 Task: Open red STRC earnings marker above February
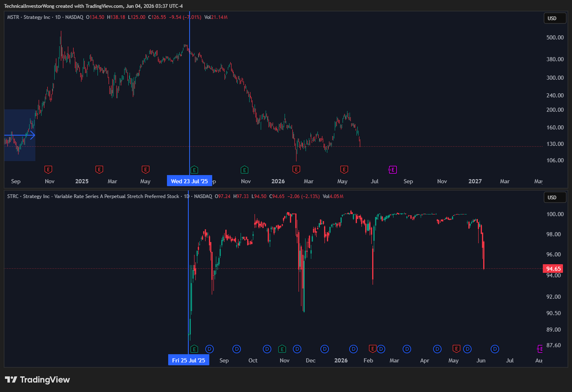[372, 349]
